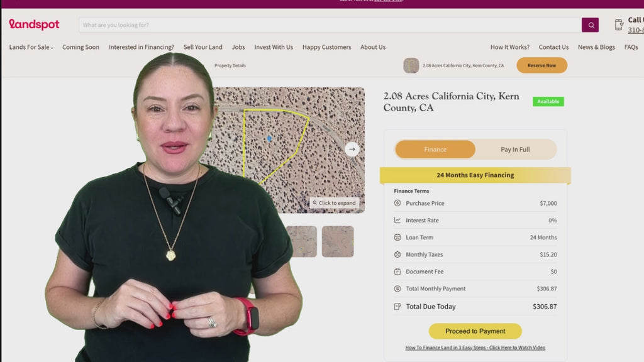This screenshot has width=644, height=362.
Task: Click the magnifier search button
Action: [x=590, y=25]
